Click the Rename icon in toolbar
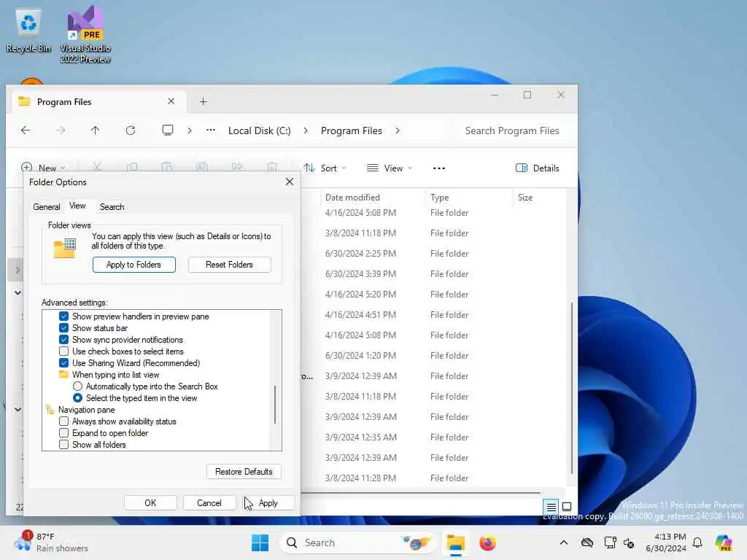The width and height of the screenshot is (747, 560). click(x=202, y=167)
